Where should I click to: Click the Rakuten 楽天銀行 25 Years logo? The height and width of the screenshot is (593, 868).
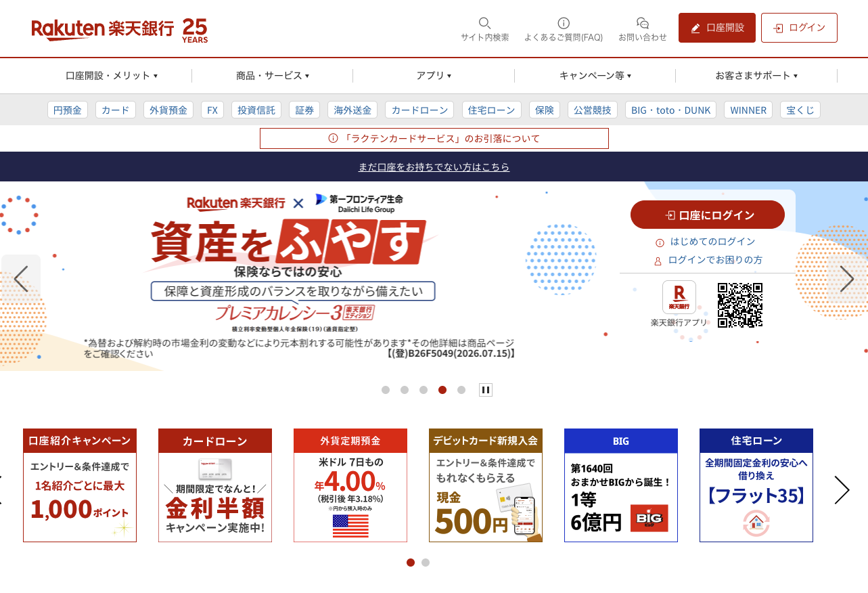120,30
